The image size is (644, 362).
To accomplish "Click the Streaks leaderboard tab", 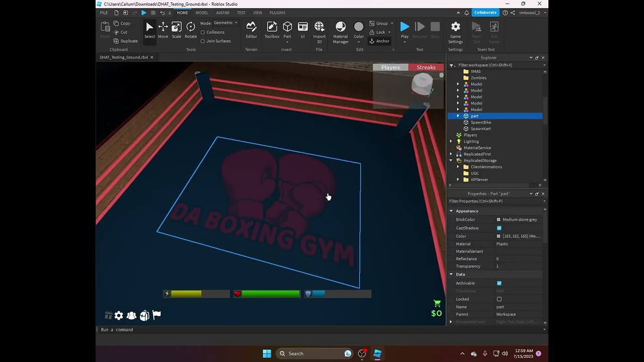I will point(426,67).
